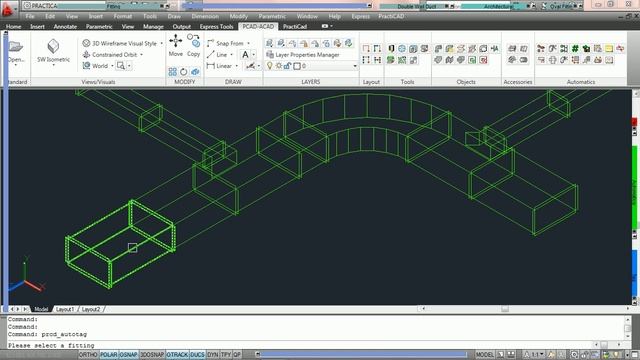Click the UCS axis icon in drawing
Viewport: 640px width, 360px height.
click(26, 275)
